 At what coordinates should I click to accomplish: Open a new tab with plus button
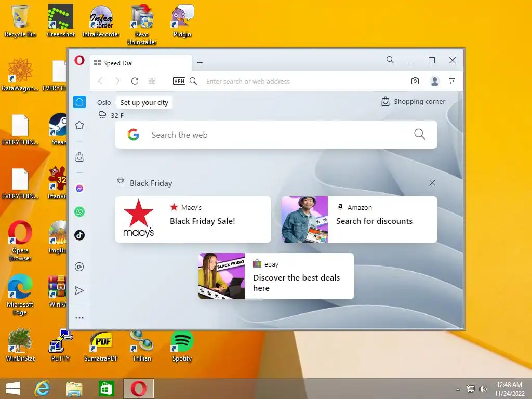200,63
